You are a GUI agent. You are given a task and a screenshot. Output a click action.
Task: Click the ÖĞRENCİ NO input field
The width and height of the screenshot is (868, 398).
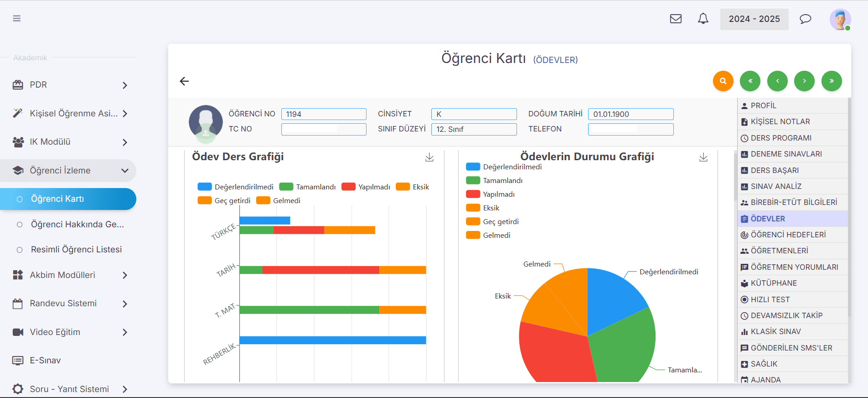point(324,114)
